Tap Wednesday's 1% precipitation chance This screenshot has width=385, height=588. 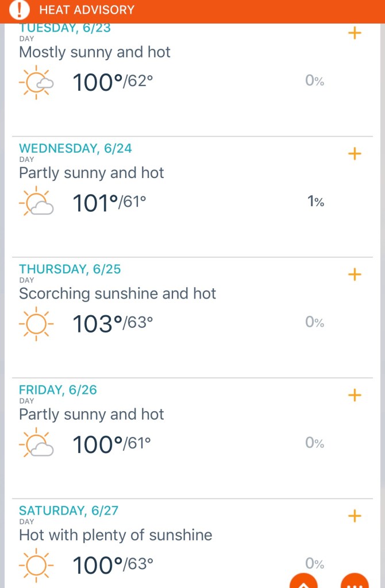(x=315, y=202)
